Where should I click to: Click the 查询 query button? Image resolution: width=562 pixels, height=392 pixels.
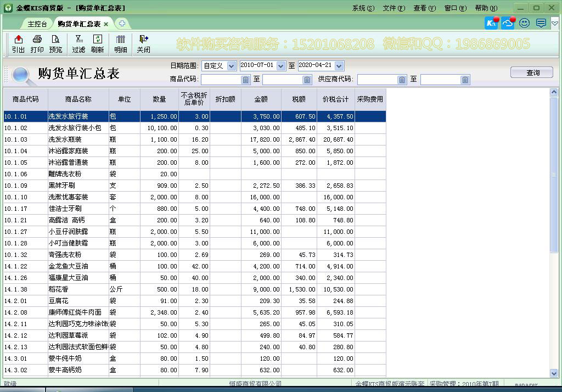pyautogui.click(x=531, y=72)
